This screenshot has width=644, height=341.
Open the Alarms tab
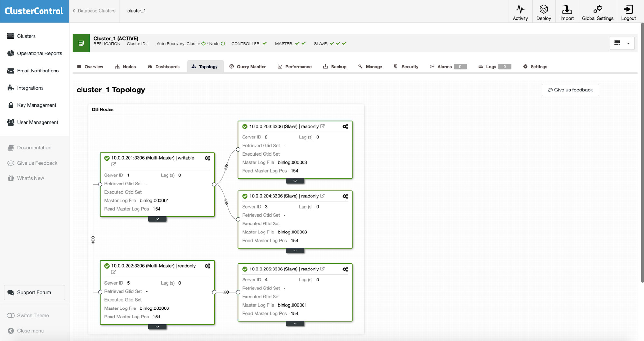[448, 67]
